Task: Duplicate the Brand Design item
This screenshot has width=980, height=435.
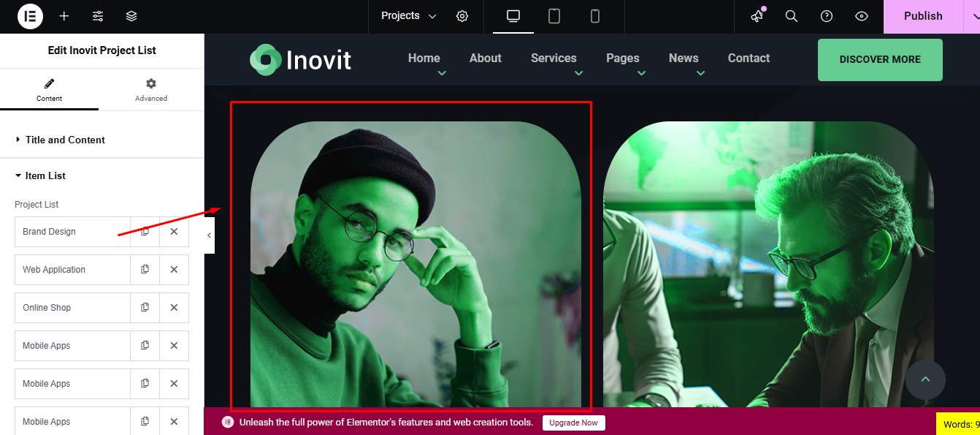Action: 145,232
